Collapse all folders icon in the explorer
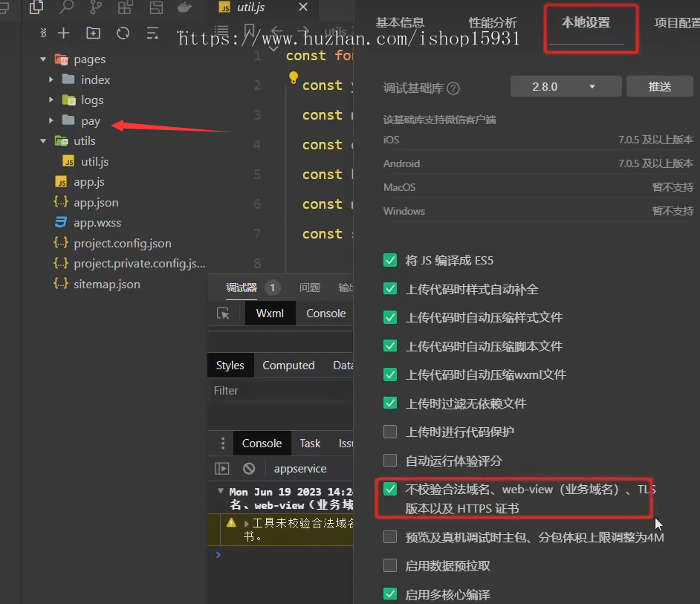 coord(152,33)
